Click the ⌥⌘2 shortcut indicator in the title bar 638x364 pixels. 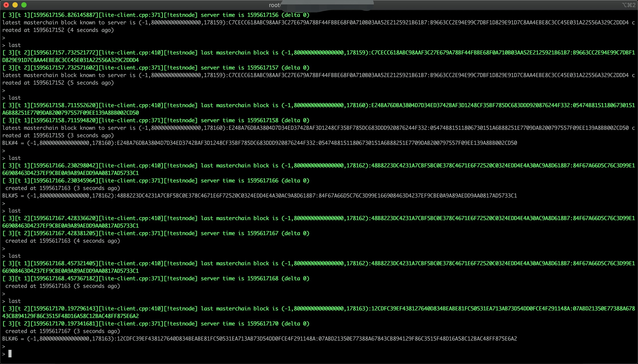pos(628,5)
